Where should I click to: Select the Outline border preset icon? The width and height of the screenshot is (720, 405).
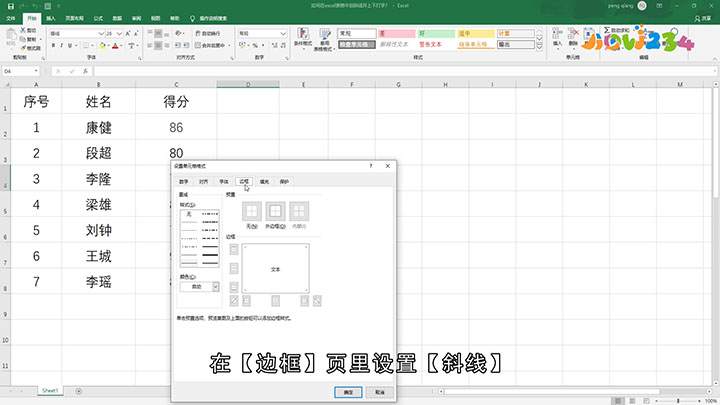coord(275,211)
